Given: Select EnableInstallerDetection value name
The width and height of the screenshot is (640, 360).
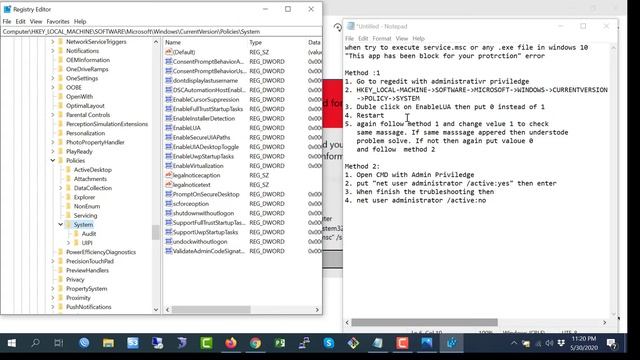Looking at the screenshot, I should (x=204, y=118).
